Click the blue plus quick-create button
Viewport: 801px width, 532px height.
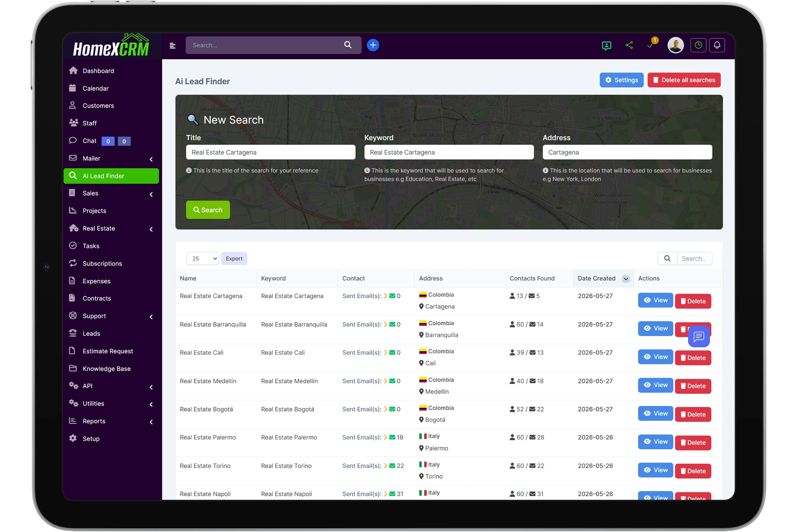373,45
